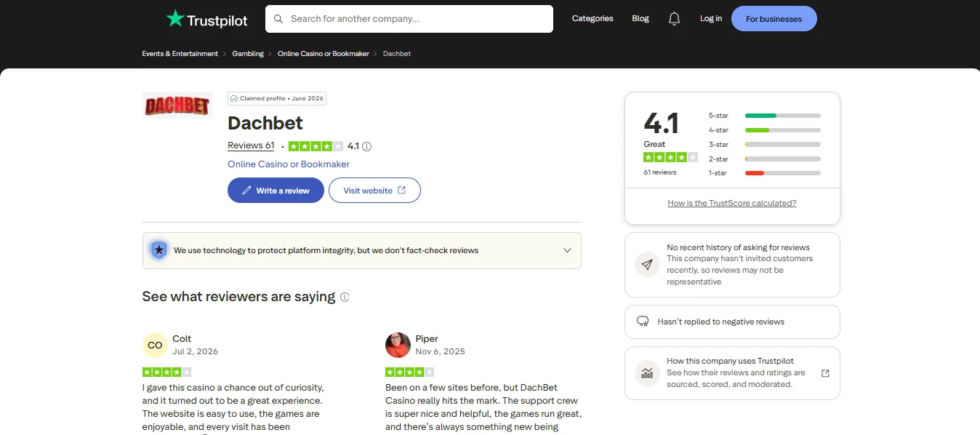Open the Reviews 61 link
This screenshot has height=435, width=980.
pyautogui.click(x=251, y=145)
